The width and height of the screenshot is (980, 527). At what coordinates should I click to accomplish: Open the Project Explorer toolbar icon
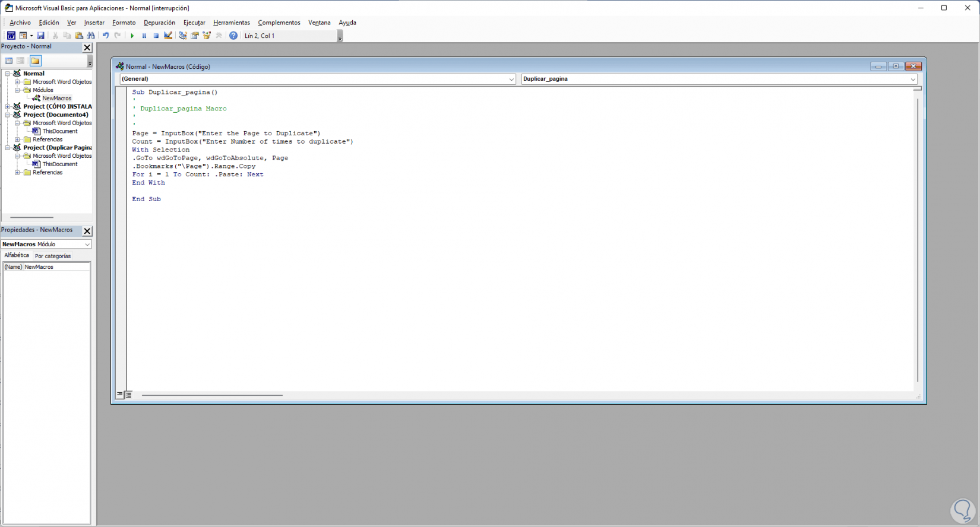(183, 36)
